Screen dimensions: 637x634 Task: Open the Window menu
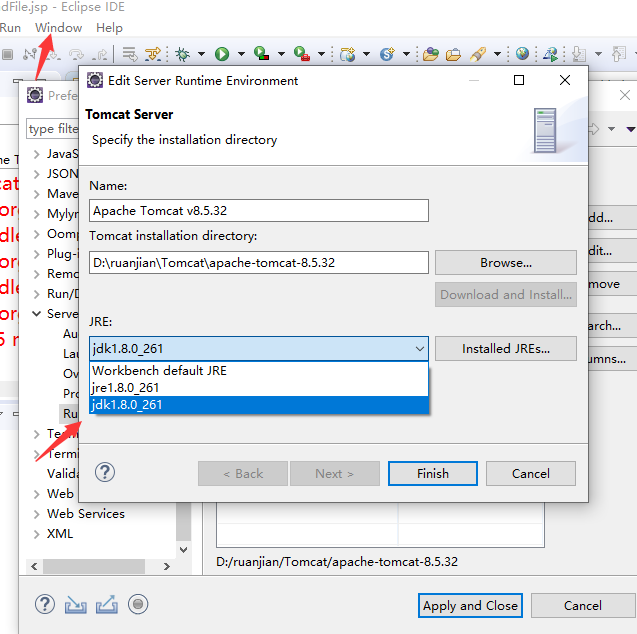point(58,28)
